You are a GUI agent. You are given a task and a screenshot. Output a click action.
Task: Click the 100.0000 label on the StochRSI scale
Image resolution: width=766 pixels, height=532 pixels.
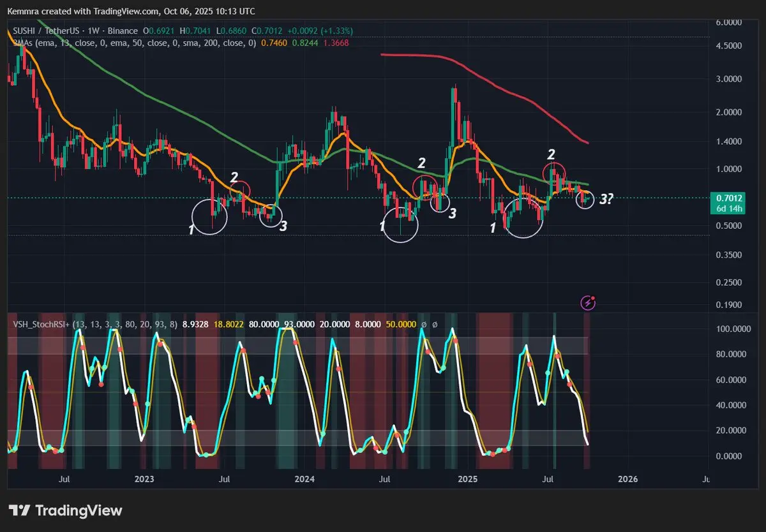(732, 329)
